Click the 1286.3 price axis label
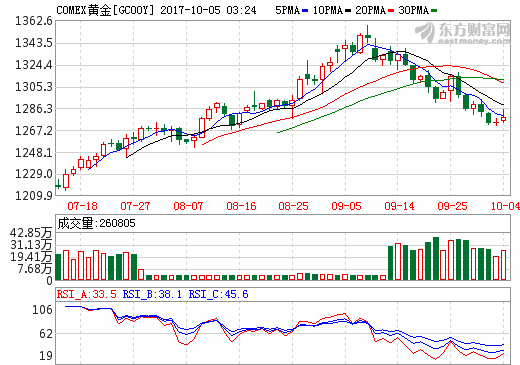The height and width of the screenshot is (365, 520). [x=34, y=109]
